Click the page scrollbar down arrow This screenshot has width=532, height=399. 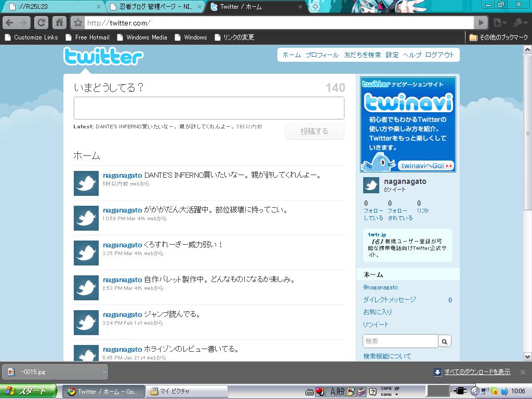pyautogui.click(x=528, y=356)
